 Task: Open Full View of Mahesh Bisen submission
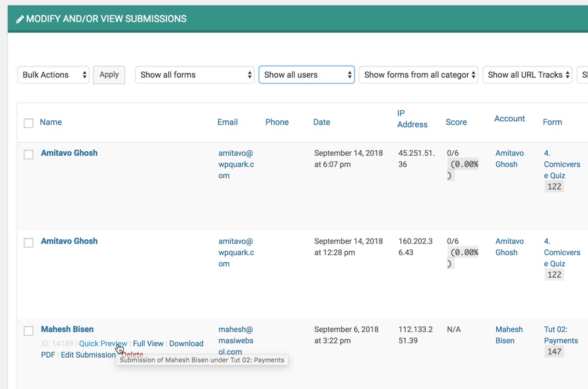148,343
